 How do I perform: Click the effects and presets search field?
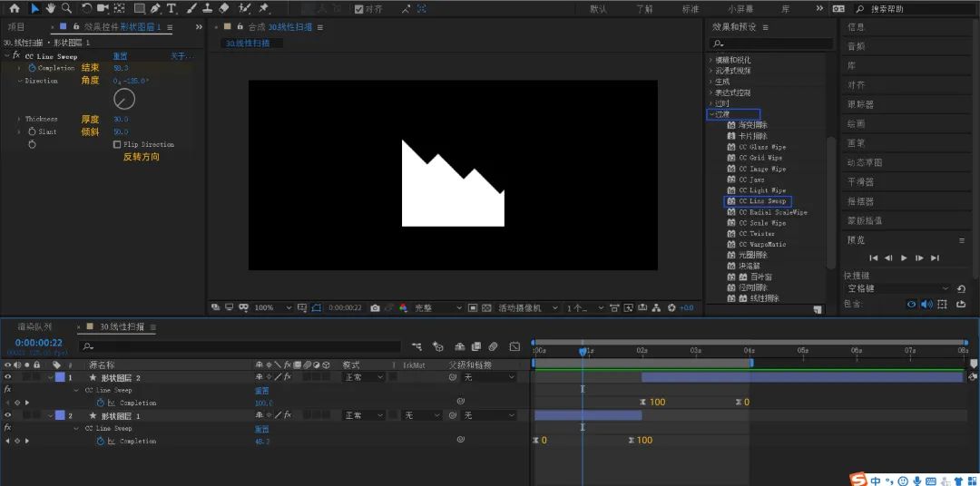coord(770,44)
